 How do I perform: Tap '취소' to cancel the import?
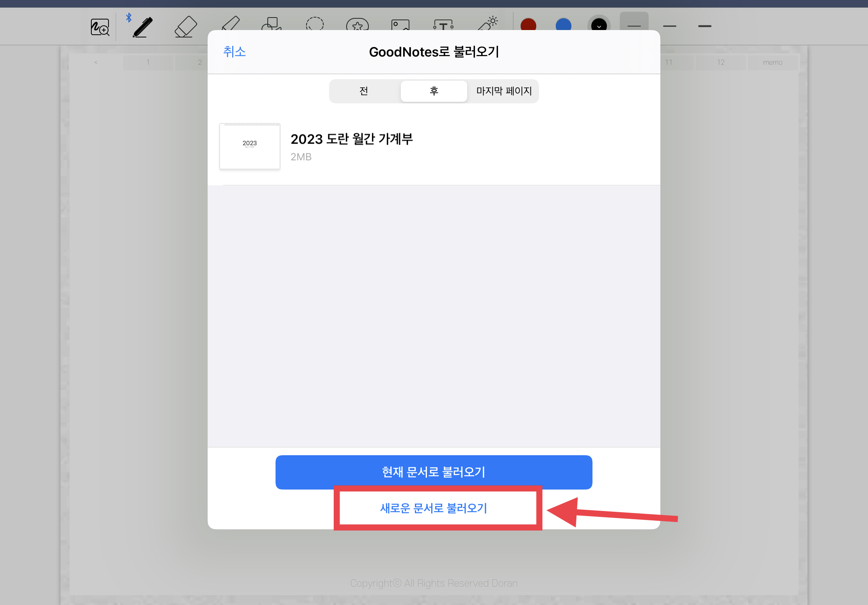[234, 52]
